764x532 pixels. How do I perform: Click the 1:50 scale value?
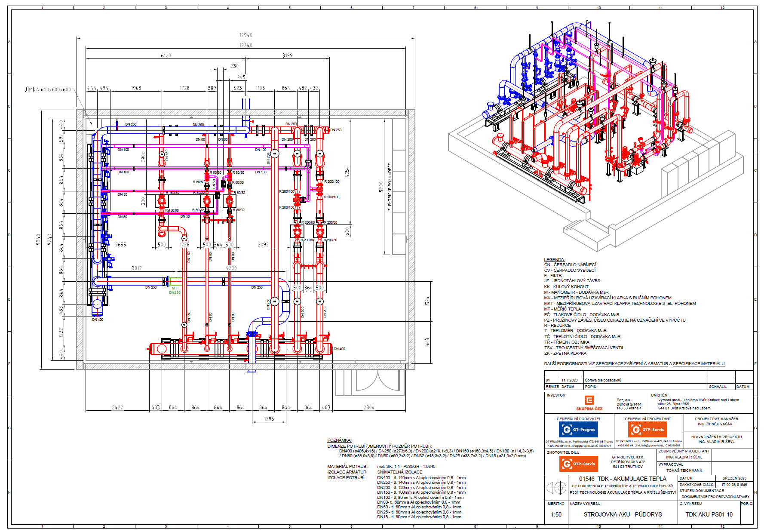pos(556,514)
